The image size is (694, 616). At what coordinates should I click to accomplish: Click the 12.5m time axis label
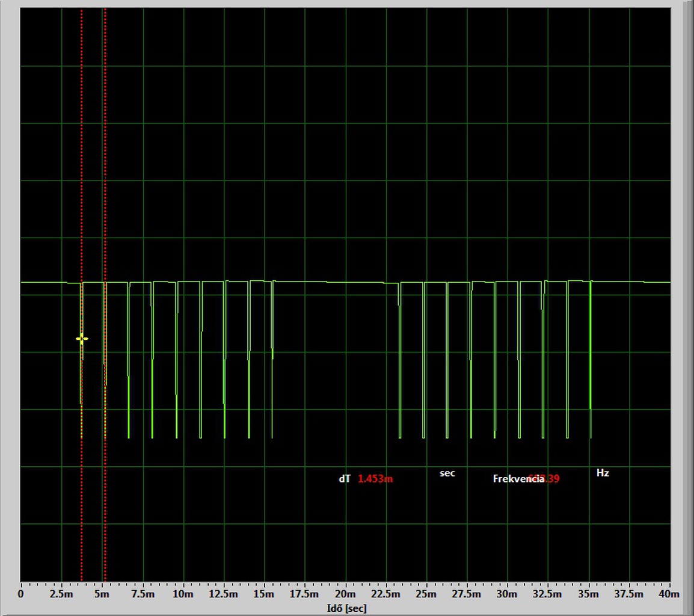224,594
